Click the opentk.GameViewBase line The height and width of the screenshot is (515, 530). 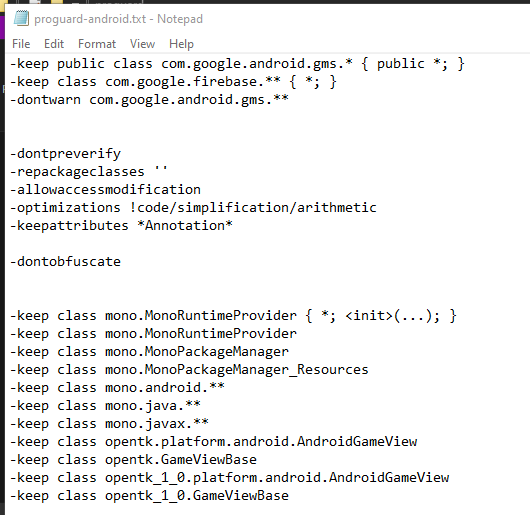coord(133,459)
